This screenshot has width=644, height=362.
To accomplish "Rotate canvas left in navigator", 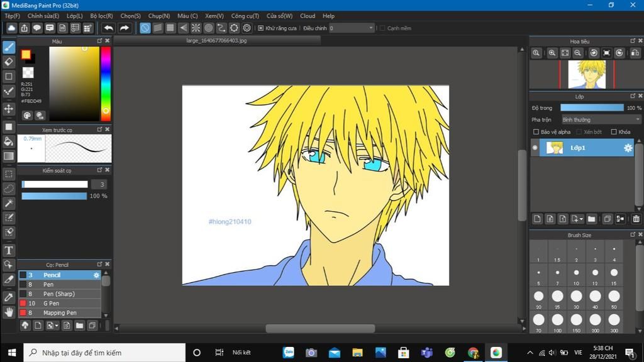I will click(594, 53).
